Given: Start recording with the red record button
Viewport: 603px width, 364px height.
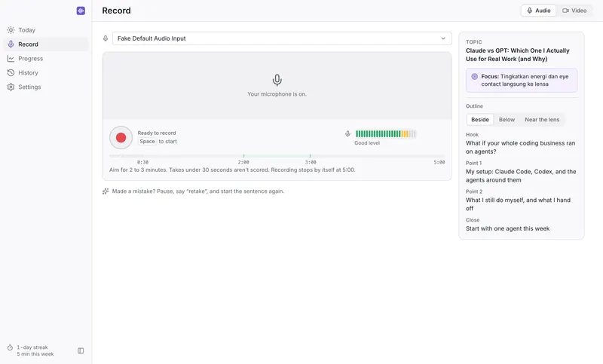Looking at the screenshot, I should [x=121, y=138].
